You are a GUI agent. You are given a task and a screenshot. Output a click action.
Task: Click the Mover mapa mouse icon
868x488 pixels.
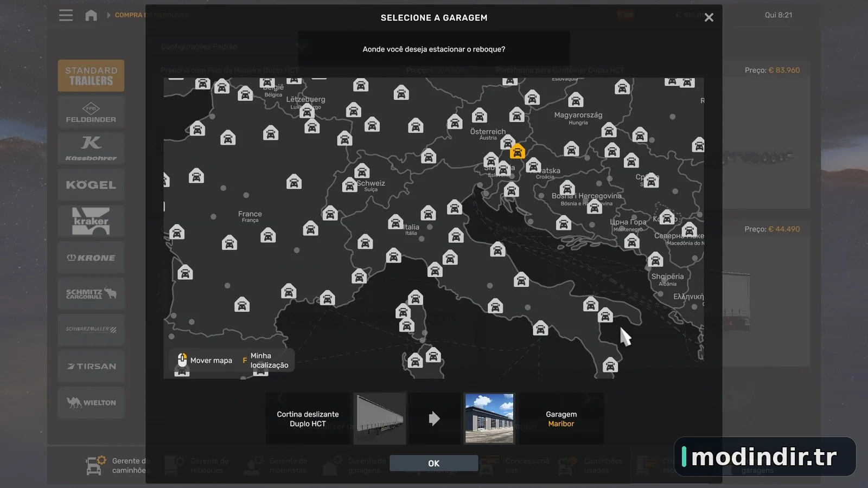point(182,359)
